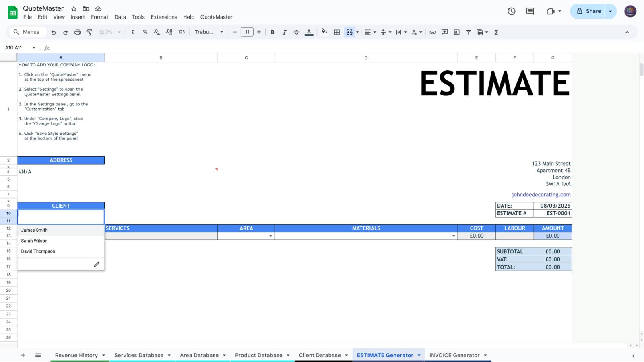Toggle bold formatting

(272, 32)
